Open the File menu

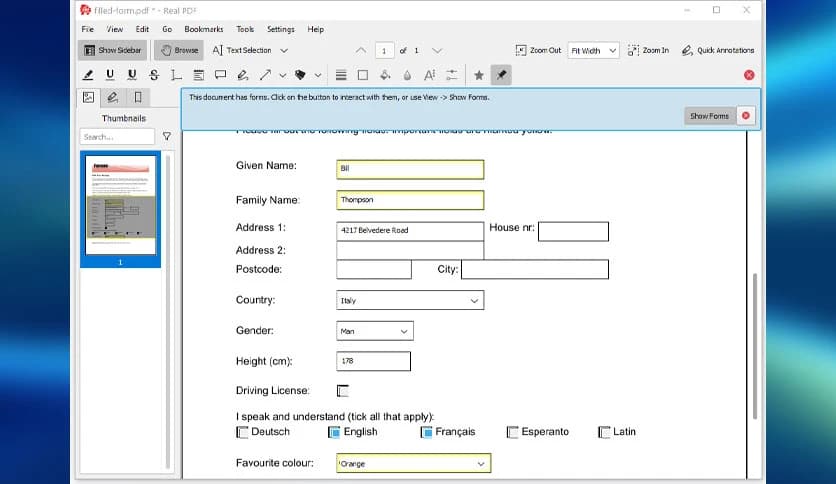[x=87, y=29]
